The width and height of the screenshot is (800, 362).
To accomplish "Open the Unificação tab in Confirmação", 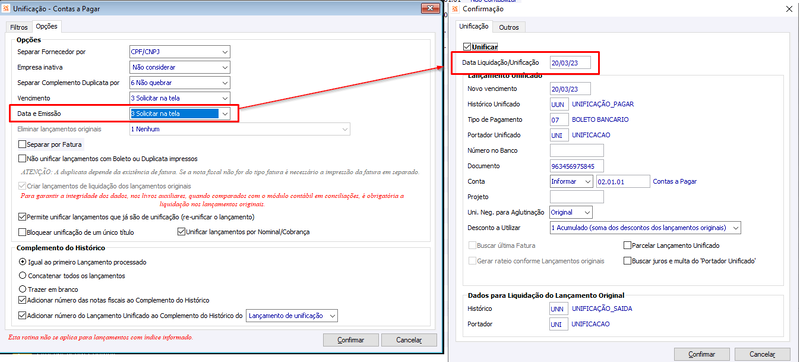I will coord(474,27).
